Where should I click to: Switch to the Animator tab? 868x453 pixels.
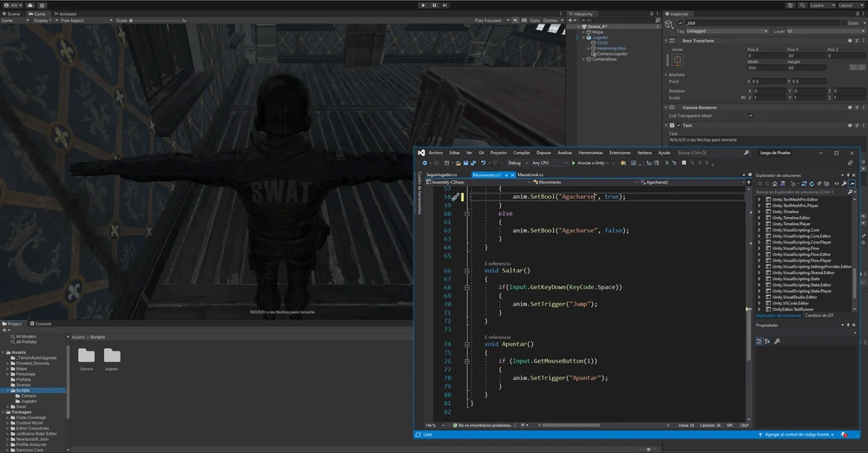[66, 14]
